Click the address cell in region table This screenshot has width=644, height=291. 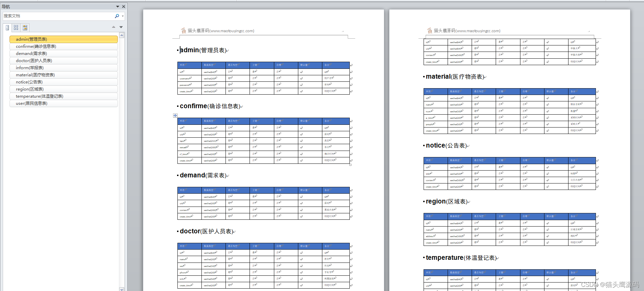[x=436, y=236]
